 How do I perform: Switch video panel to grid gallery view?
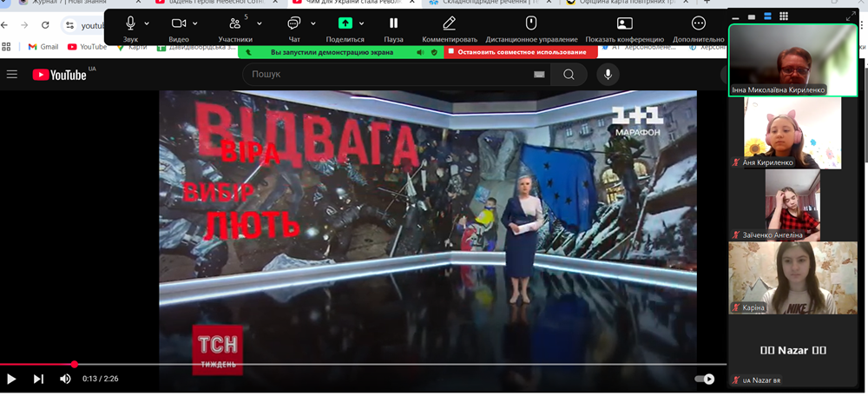[783, 16]
